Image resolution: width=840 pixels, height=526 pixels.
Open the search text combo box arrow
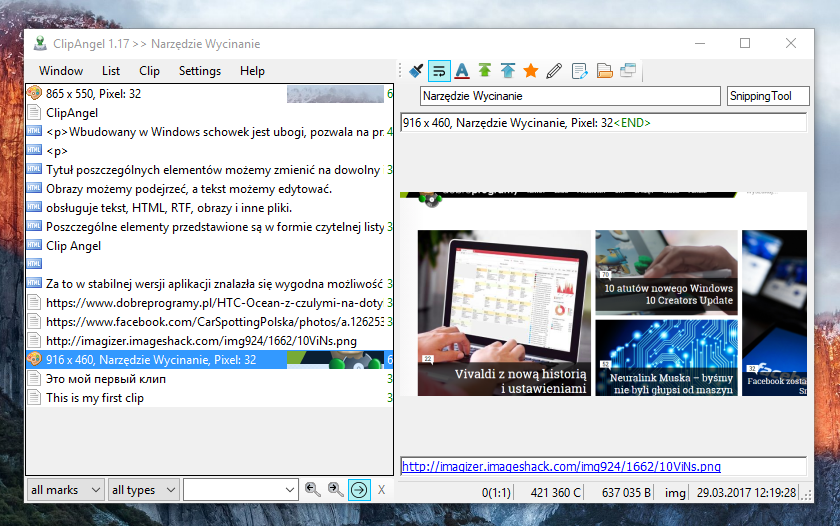289,490
